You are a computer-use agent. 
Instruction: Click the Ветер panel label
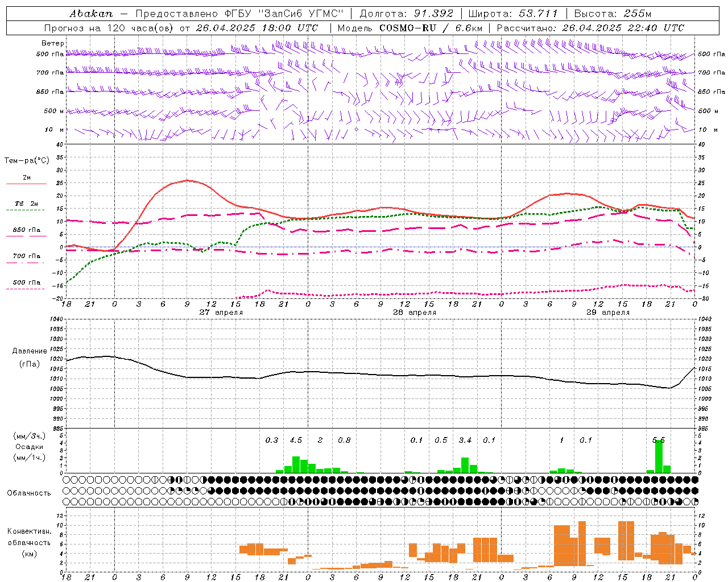[x=53, y=43]
